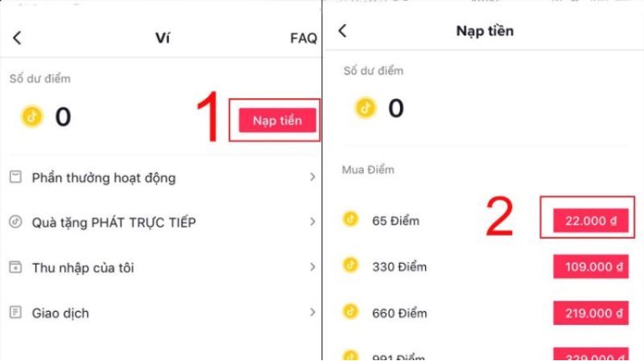
Task: Tap the coin icon for 65 Điểm
Action: pyautogui.click(x=350, y=219)
